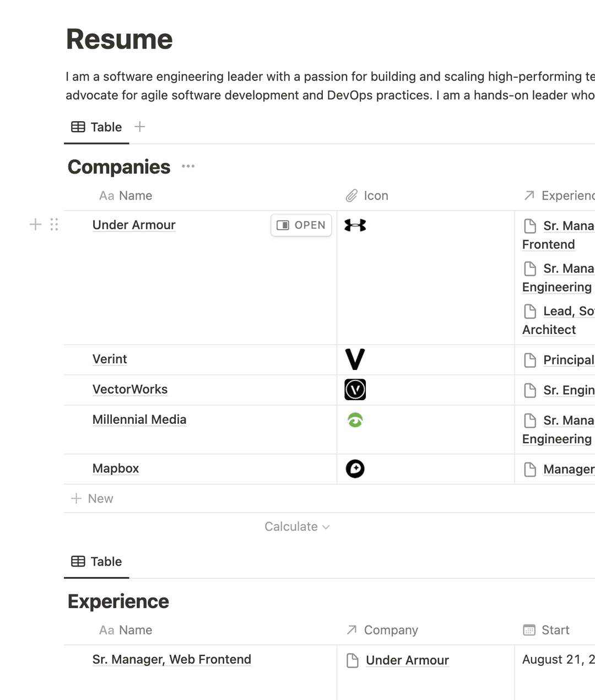595x700 pixels.
Task: Open Under Armour page with OPEN button
Action: 301,225
